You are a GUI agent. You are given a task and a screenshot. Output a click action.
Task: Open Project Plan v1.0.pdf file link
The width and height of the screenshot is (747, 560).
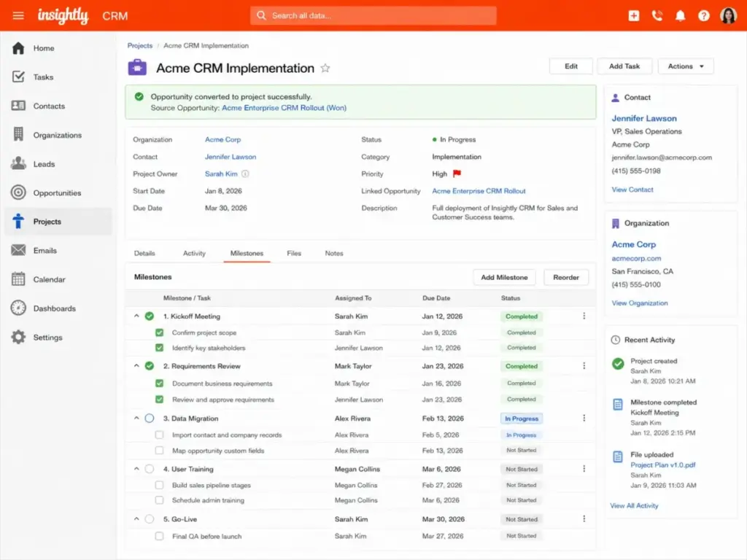tap(662, 464)
